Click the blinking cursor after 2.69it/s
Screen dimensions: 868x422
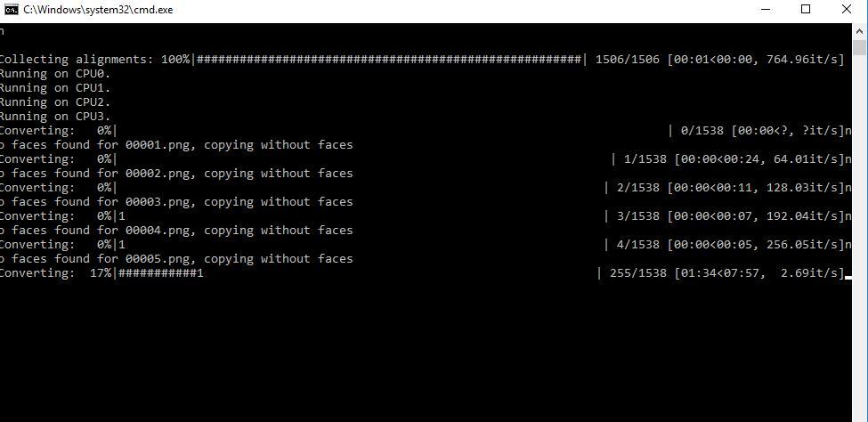(x=848, y=276)
